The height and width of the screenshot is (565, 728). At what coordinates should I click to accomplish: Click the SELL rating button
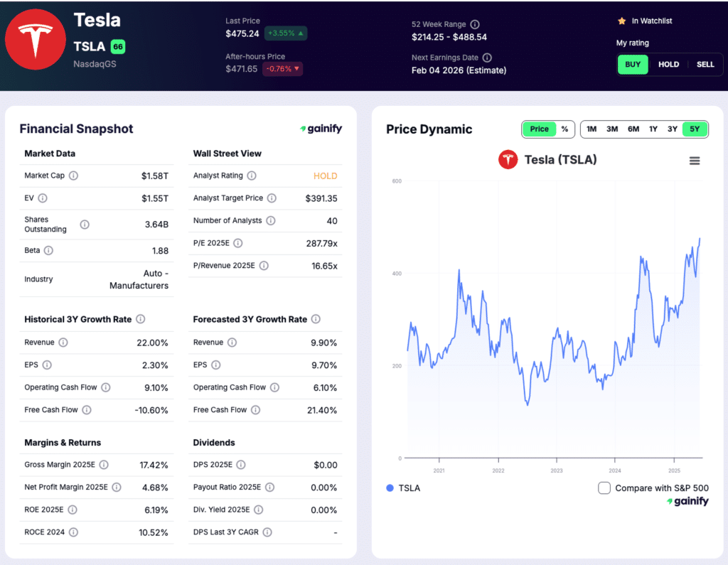(x=705, y=64)
